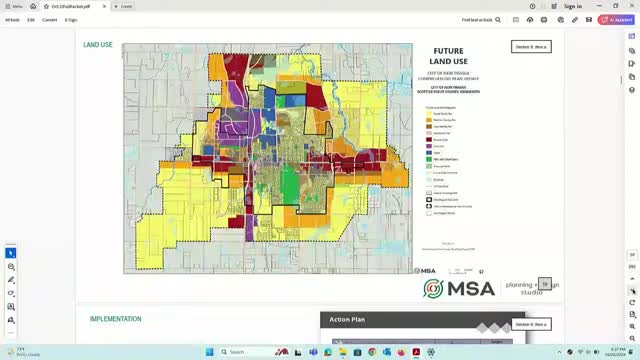Click the dark red legend color swatch

429,140
